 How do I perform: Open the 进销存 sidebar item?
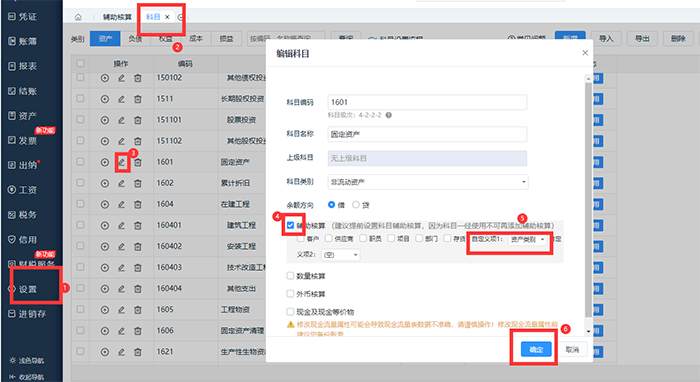(27, 314)
